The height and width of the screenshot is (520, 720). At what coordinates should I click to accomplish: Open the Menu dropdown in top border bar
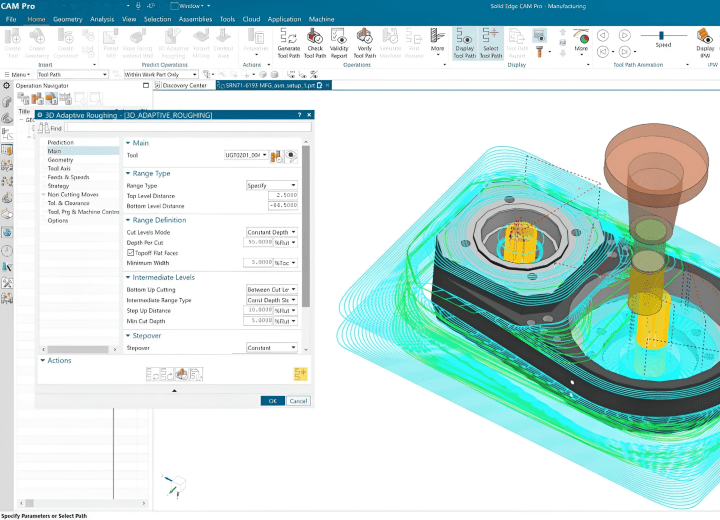[x=17, y=74]
